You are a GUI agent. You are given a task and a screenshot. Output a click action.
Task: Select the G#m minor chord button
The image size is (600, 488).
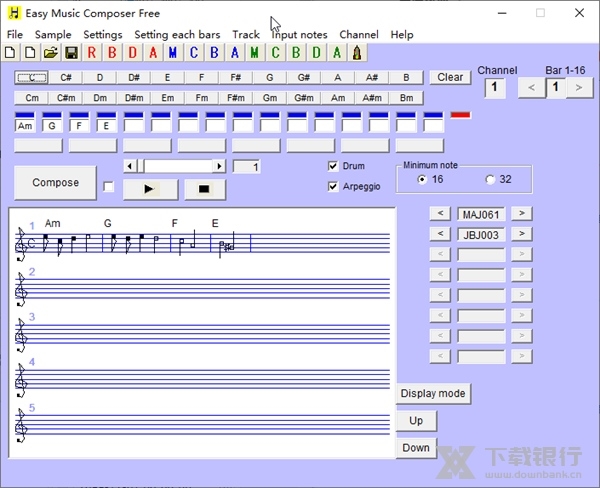[x=304, y=98]
